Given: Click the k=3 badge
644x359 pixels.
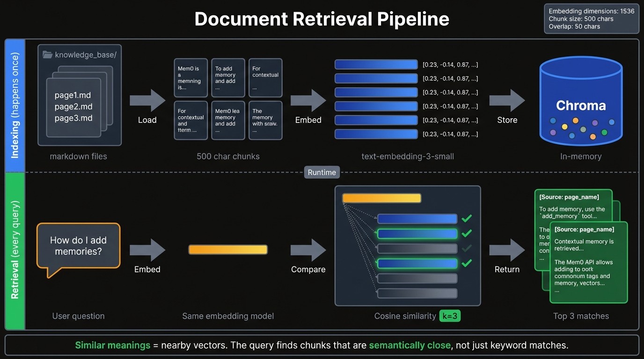Looking at the screenshot, I should [449, 316].
